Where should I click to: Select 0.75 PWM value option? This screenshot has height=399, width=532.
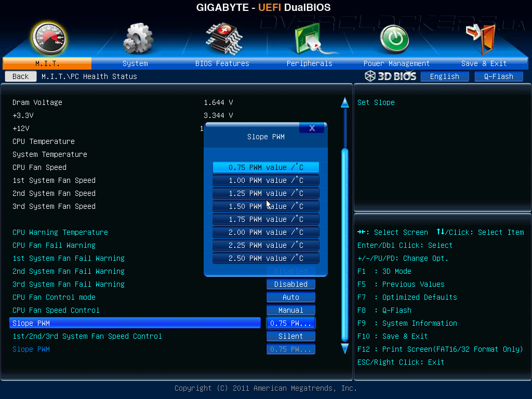(265, 167)
